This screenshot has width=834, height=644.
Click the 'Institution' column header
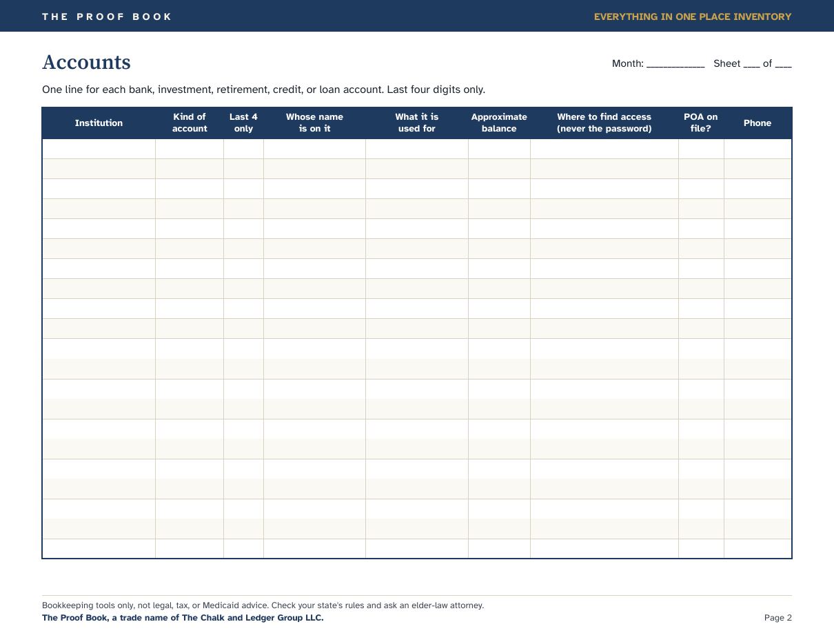(x=99, y=123)
